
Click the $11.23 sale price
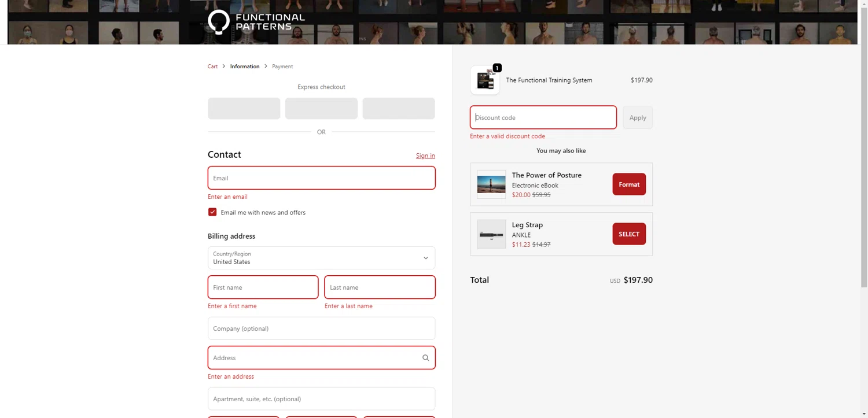[521, 245]
